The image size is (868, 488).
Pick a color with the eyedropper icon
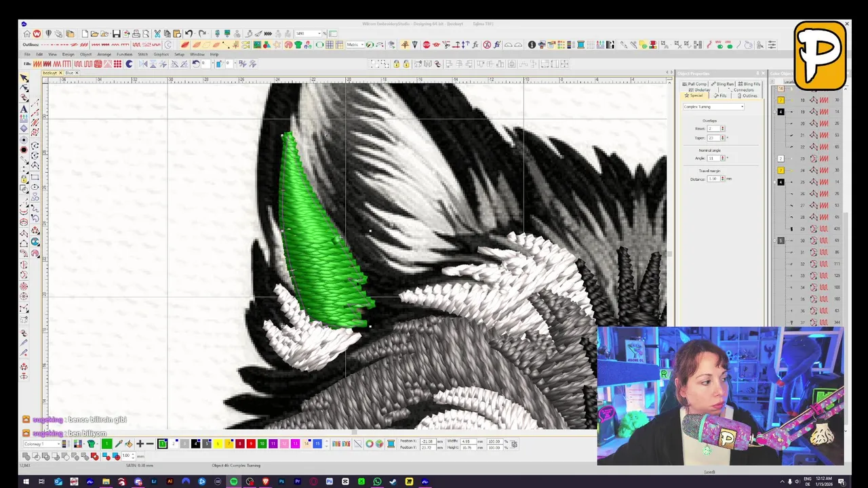pos(119,444)
